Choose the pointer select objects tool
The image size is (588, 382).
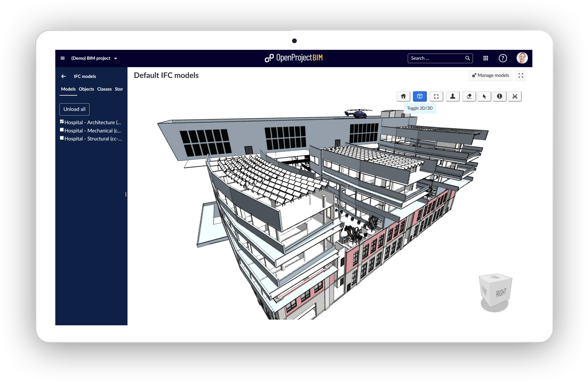click(x=484, y=97)
